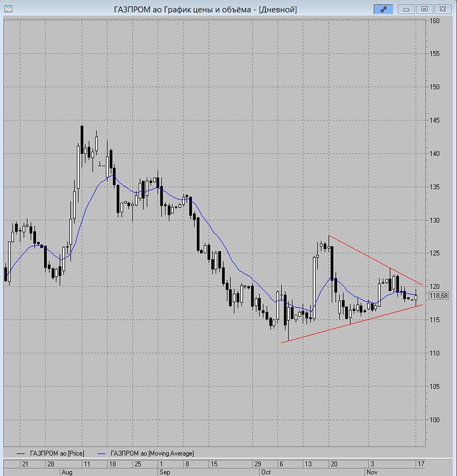Click date label 11 on time axis
Viewport: 457px width, 476px height.
click(87, 464)
